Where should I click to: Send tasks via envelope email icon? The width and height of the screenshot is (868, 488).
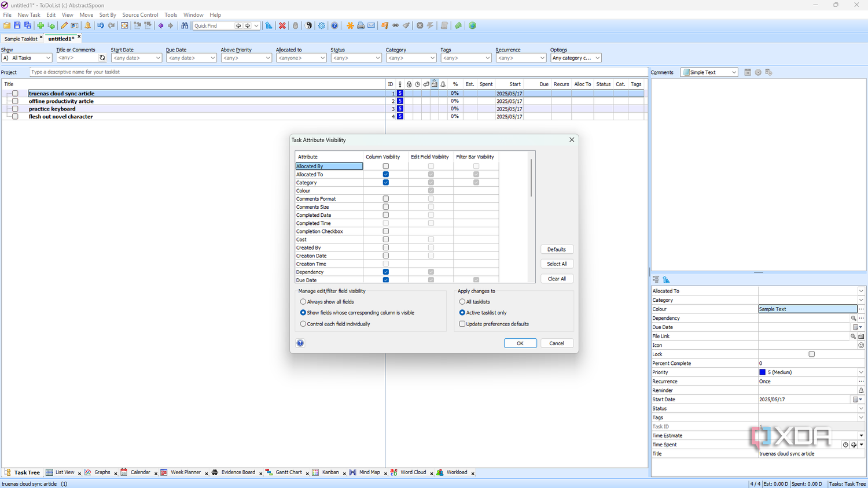coord(372,25)
